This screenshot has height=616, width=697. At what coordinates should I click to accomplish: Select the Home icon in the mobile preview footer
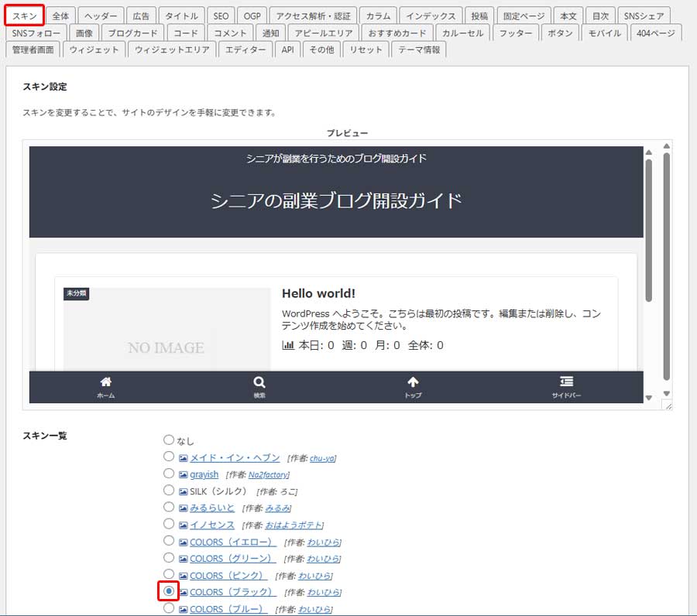click(105, 379)
